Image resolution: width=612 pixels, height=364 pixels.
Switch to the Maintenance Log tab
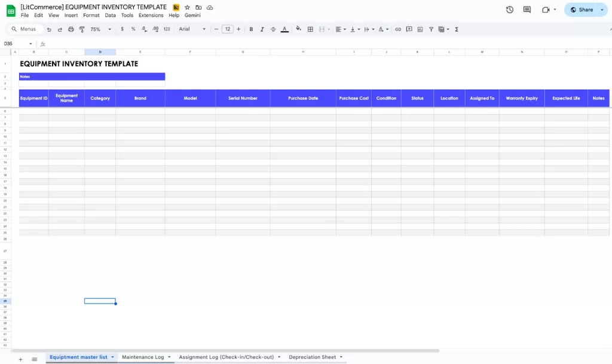tap(143, 357)
